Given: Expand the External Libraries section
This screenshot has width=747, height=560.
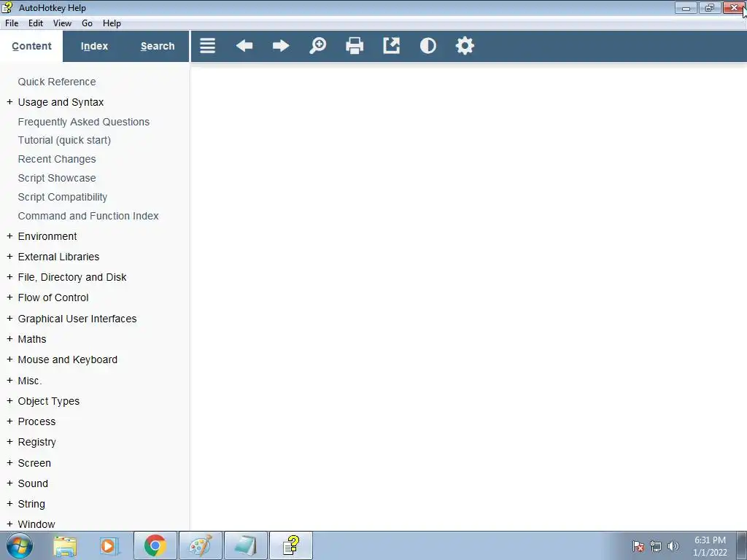Looking at the screenshot, I should pos(9,257).
